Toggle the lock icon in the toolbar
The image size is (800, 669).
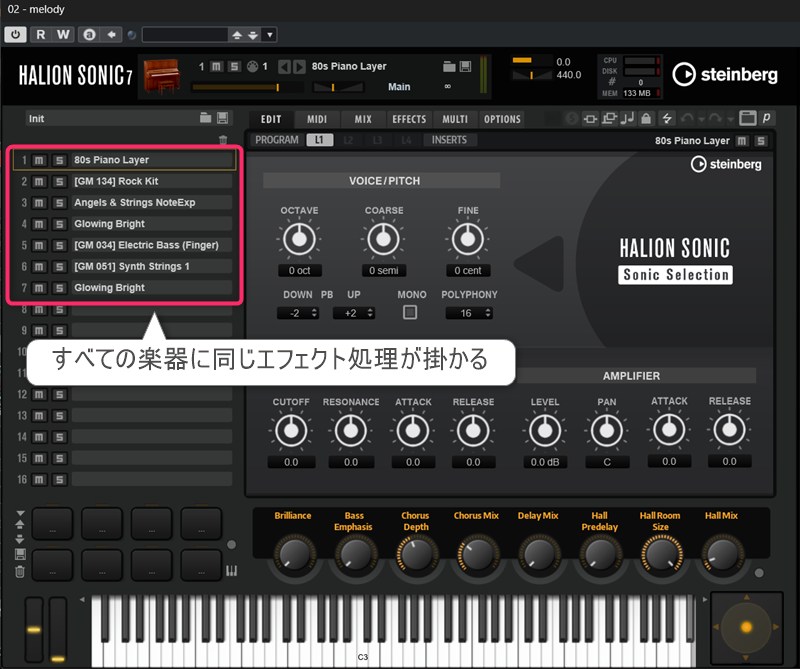coord(646,119)
